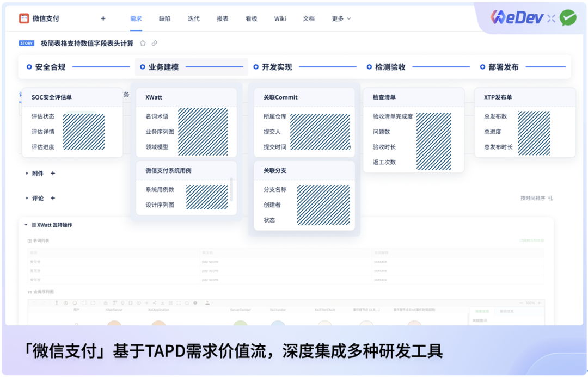Click the 微信支付系统用例 card header
Image resolution: width=588 pixels, height=377 pixels.
click(x=186, y=170)
